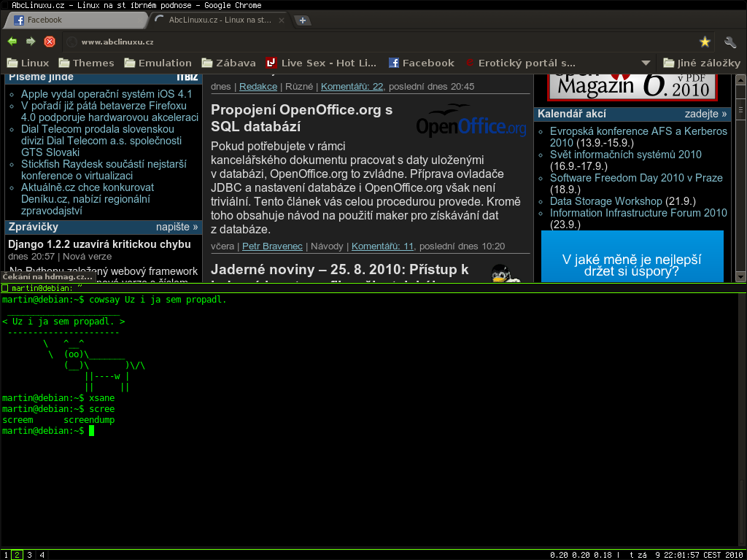Open the Zábava bookmarks folder
This screenshot has width=747, height=560.
tap(228, 63)
